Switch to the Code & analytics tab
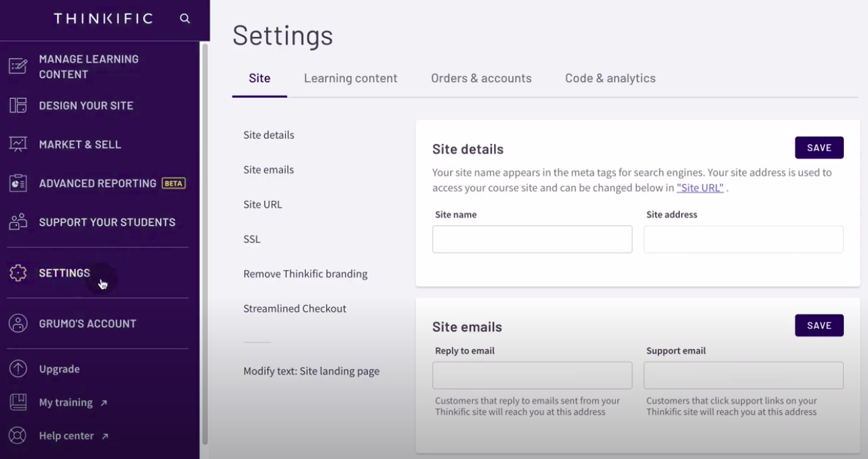Viewport: 868px width, 459px height. (610, 78)
